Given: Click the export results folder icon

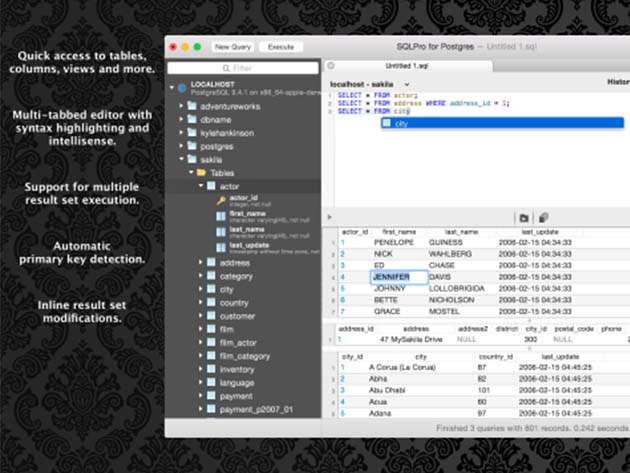Looking at the screenshot, I should click(x=524, y=218).
